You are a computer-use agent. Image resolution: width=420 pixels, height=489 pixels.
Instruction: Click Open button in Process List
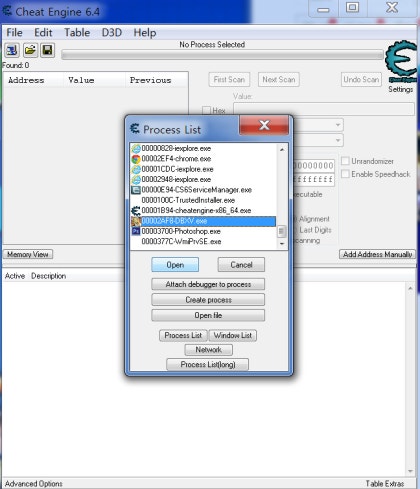175,265
